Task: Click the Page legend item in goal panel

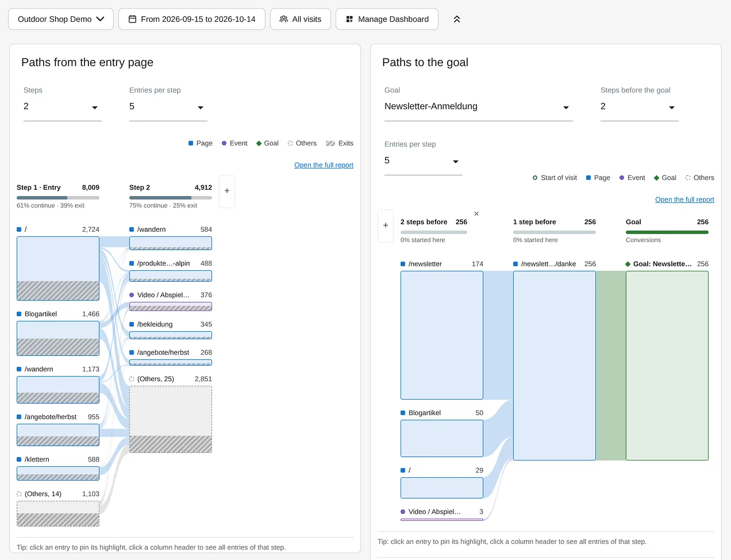Action: coord(598,178)
